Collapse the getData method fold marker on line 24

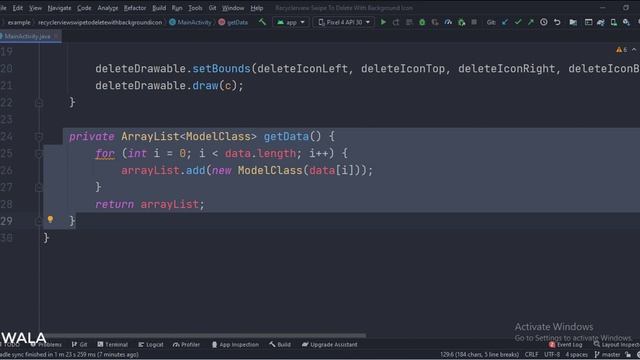[39, 136]
